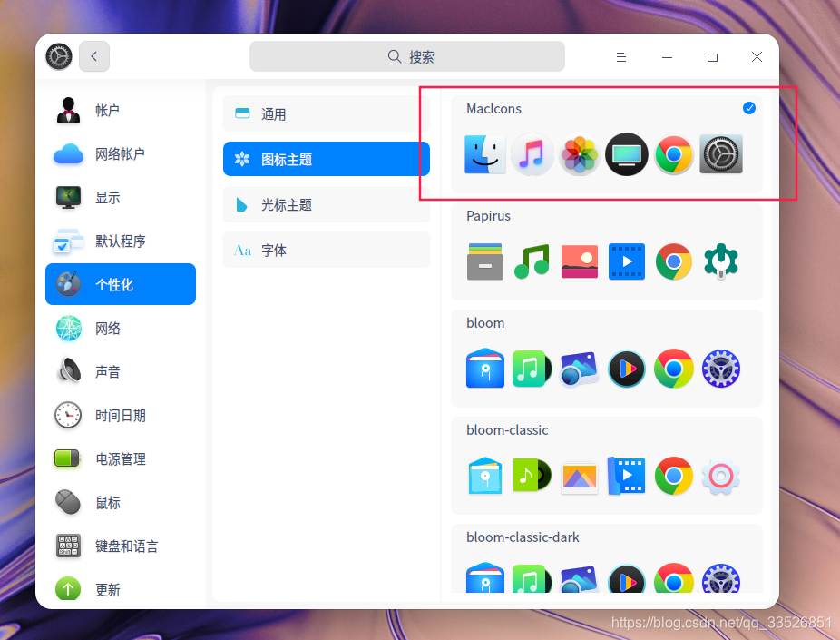840x640 pixels.
Task: Minimize the control center window
Action: (x=667, y=57)
